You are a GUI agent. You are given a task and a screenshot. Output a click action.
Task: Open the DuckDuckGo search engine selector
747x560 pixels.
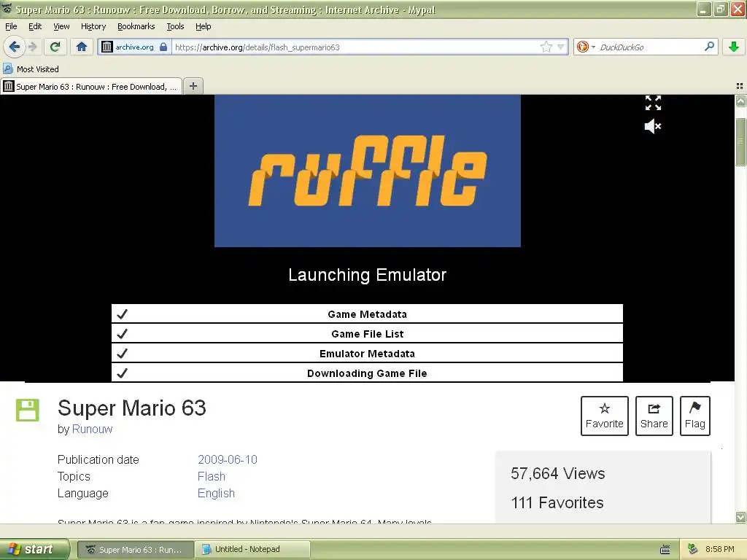[586, 47]
